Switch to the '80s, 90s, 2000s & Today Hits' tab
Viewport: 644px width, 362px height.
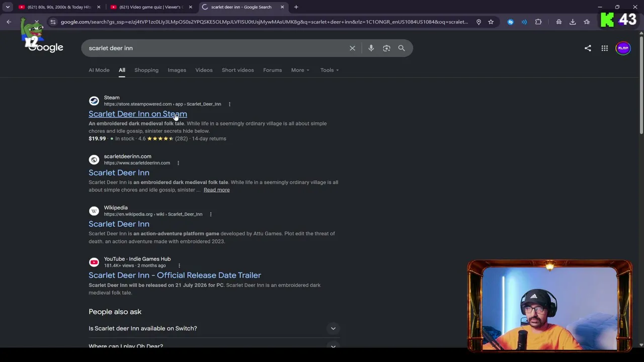(x=58, y=7)
